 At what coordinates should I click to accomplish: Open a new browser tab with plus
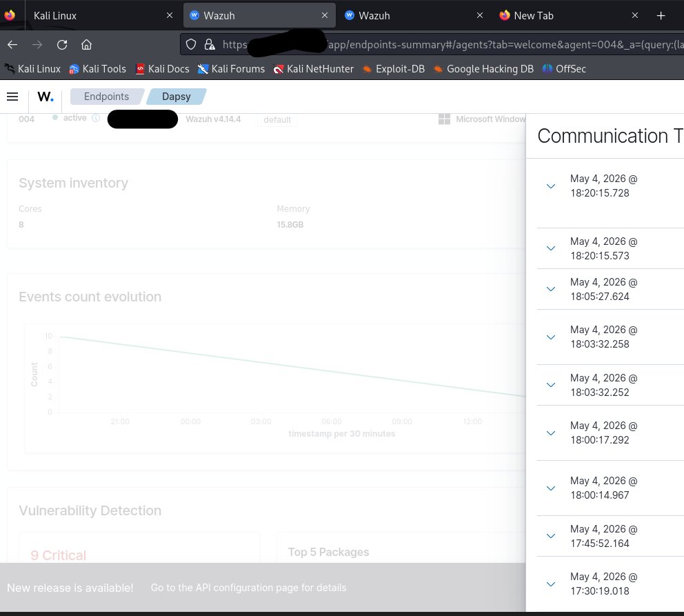point(661,16)
